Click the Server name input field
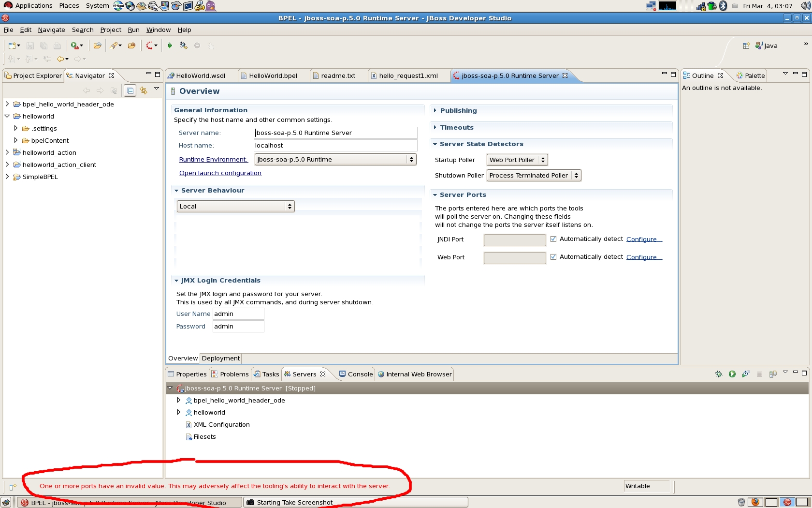 pyautogui.click(x=335, y=133)
